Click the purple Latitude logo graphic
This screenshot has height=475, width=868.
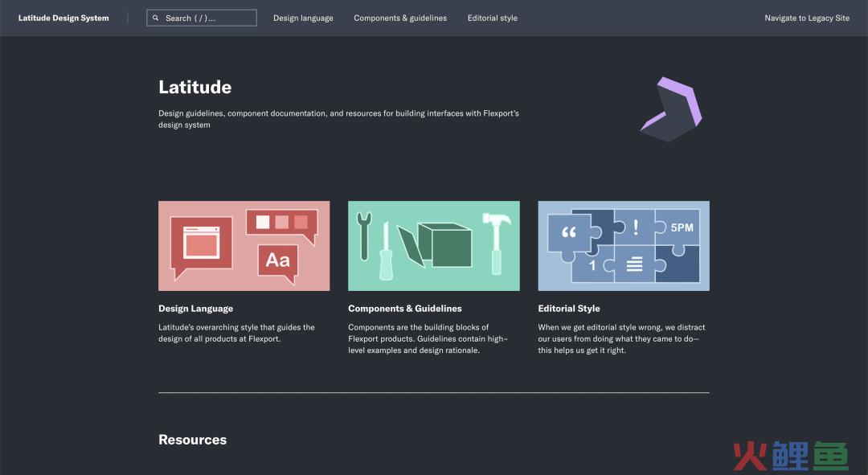(671, 109)
